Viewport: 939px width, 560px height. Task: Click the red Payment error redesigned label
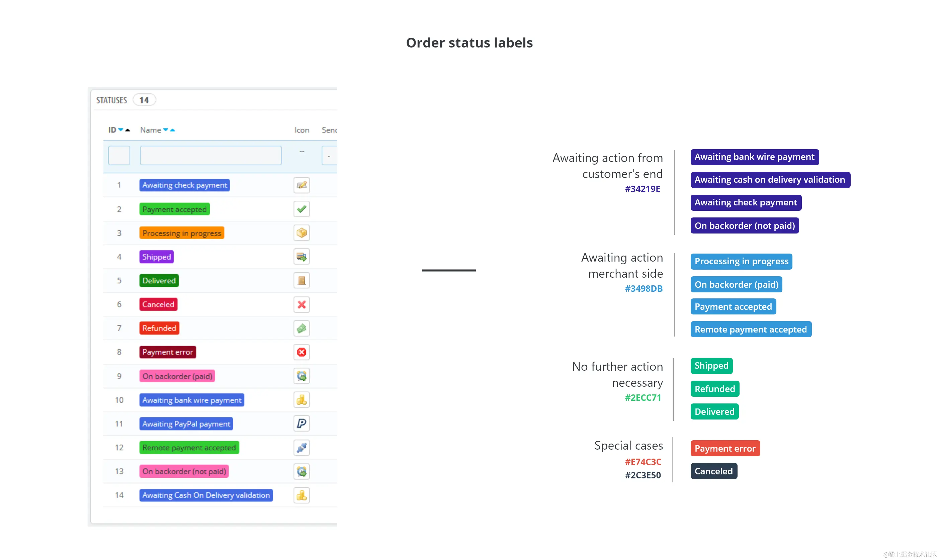tap(724, 448)
